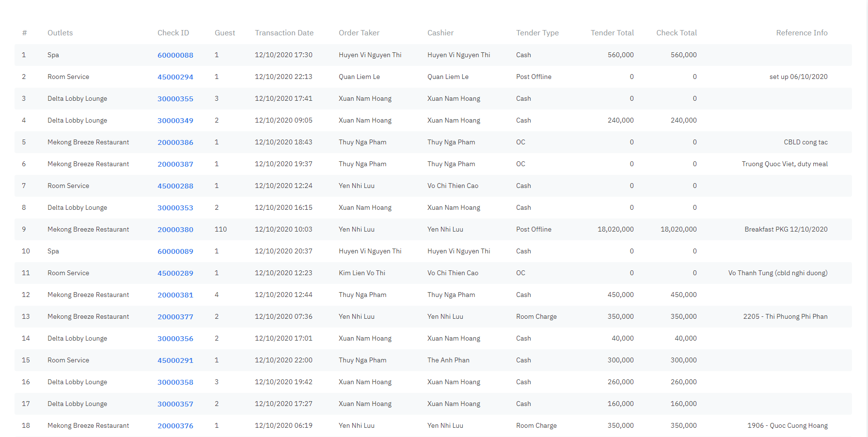868x437 pixels.
Task: Sort by the Cashier column header
Action: click(440, 33)
